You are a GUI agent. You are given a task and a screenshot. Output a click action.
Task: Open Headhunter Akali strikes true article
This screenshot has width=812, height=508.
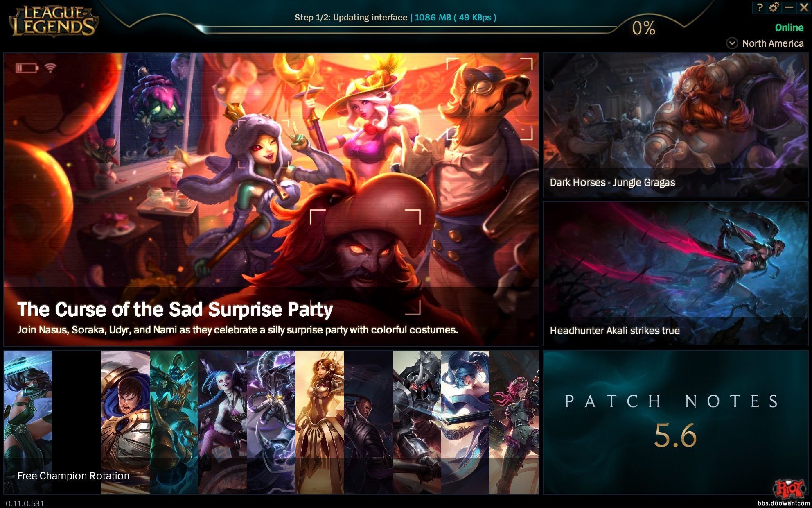pyautogui.click(x=676, y=273)
